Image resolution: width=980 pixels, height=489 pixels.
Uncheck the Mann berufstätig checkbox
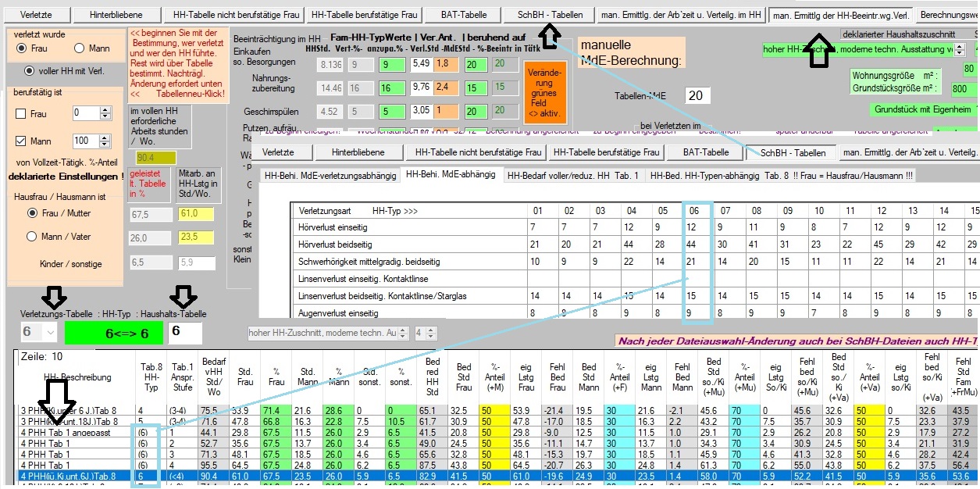[22, 141]
